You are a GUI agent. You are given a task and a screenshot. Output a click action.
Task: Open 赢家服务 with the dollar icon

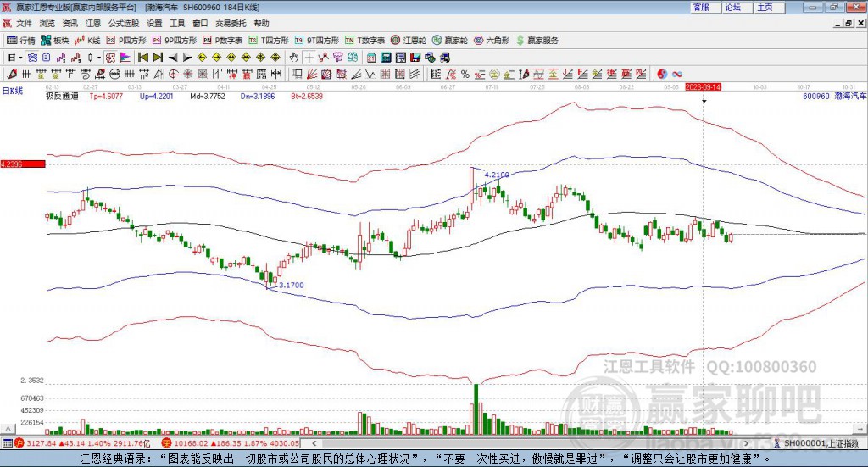(537, 41)
